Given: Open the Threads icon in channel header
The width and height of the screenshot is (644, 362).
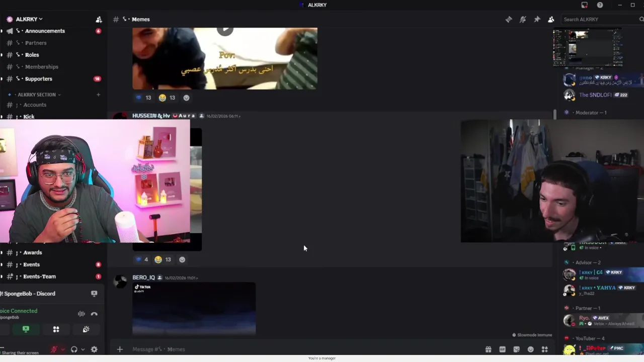Looking at the screenshot, I should 509,19.
